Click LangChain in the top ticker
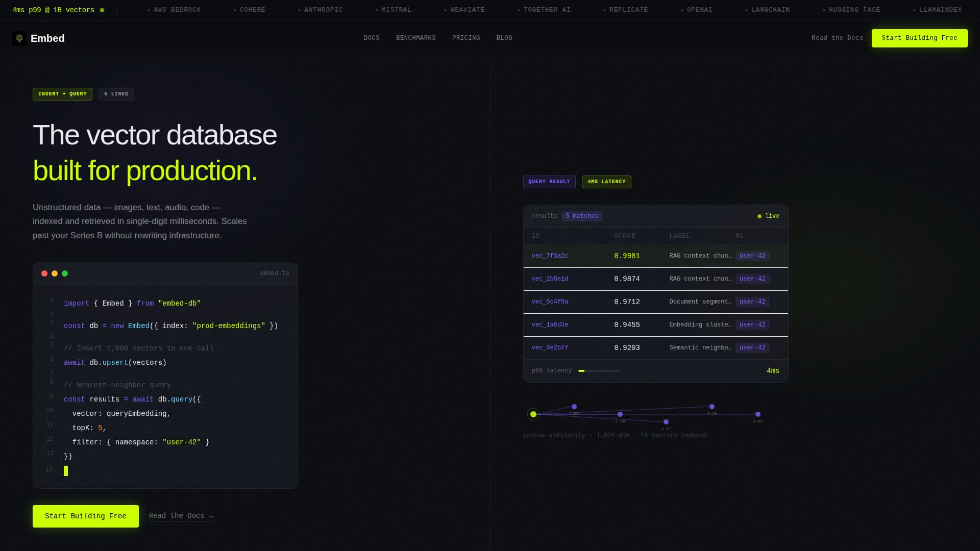 (767, 10)
